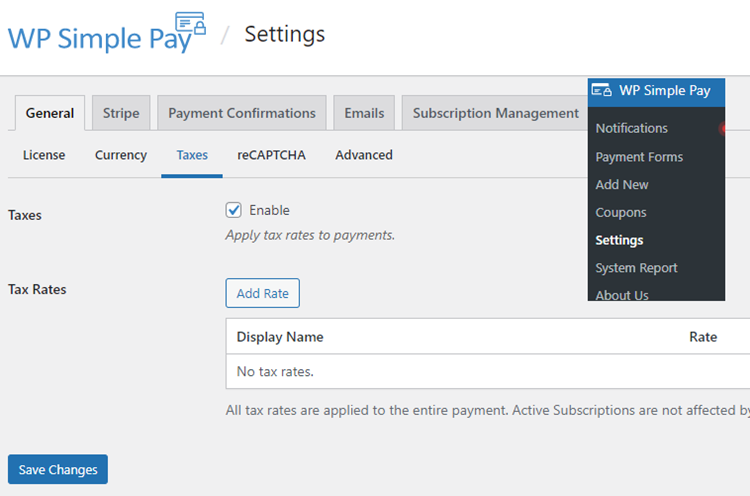Open Notifications in the sidebar menu
This screenshot has width=750, height=496.
631,128
